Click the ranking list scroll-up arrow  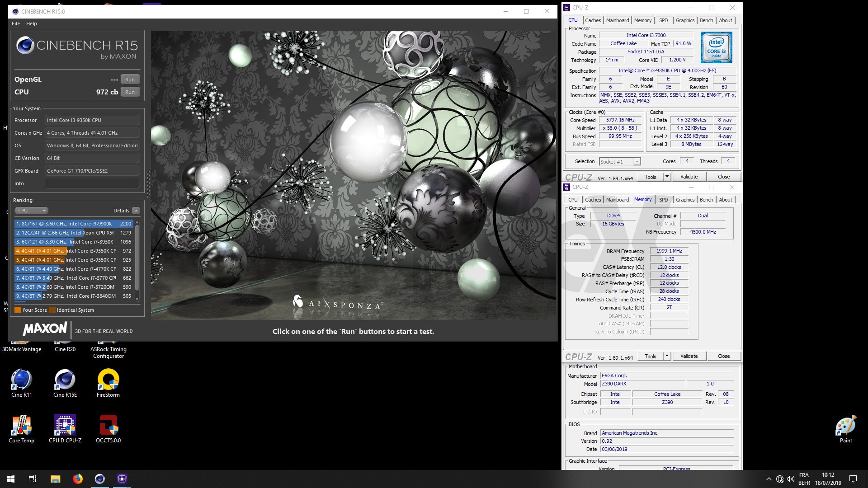(137, 222)
